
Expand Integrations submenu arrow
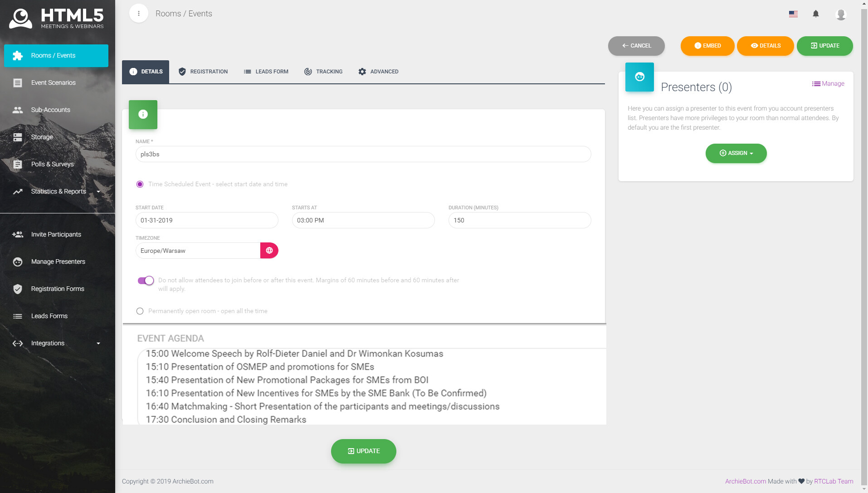[98, 343]
